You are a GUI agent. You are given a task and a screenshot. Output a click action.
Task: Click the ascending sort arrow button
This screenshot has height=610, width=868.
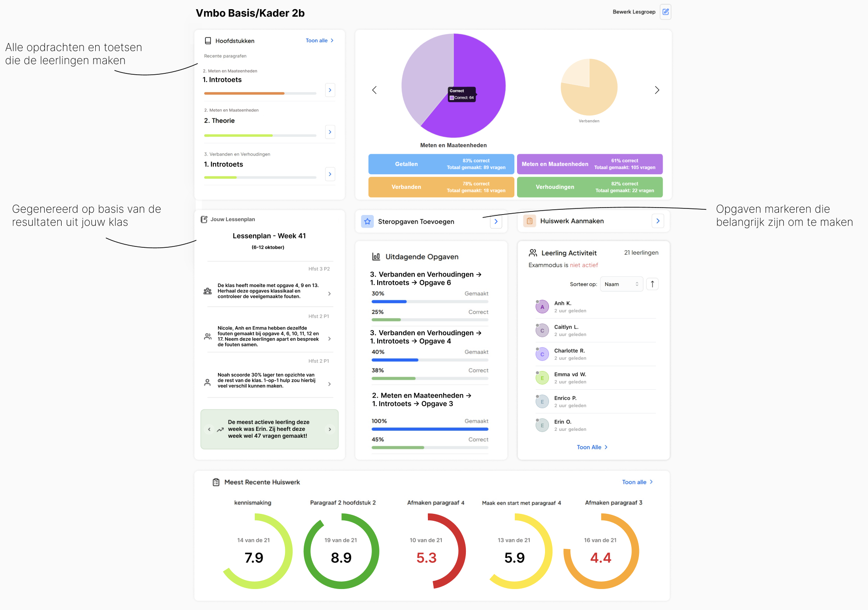(652, 284)
